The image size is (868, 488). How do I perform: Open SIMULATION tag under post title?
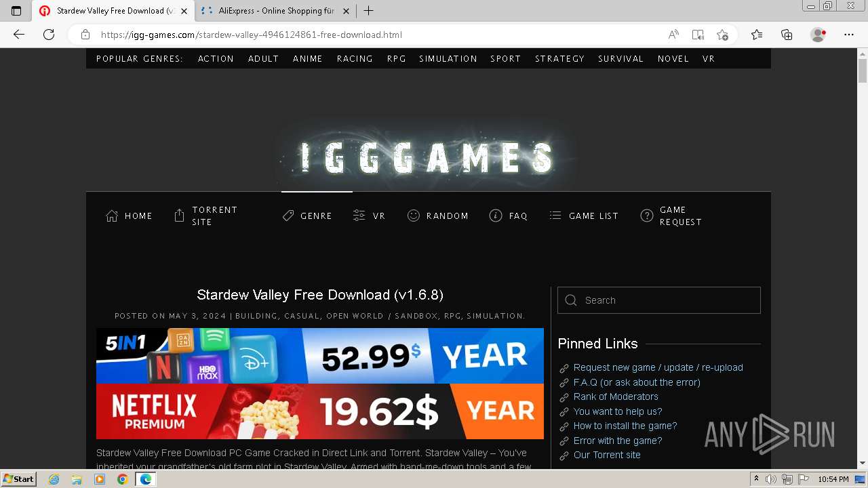pos(495,316)
